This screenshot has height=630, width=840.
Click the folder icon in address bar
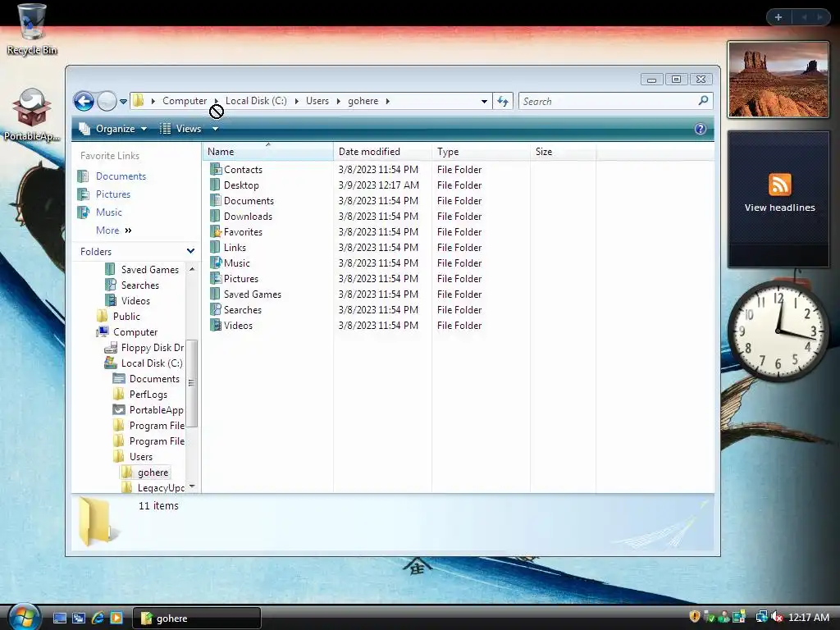(138, 101)
